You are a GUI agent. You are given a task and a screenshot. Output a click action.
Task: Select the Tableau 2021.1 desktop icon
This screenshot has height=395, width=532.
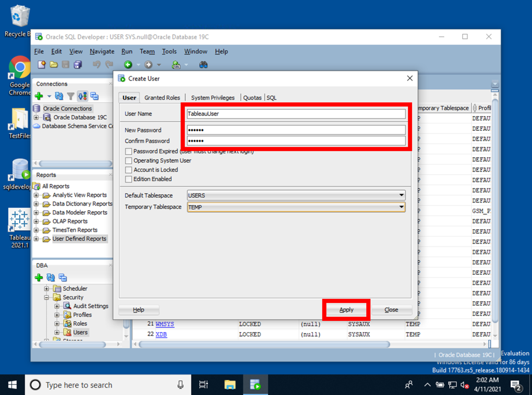click(x=20, y=228)
